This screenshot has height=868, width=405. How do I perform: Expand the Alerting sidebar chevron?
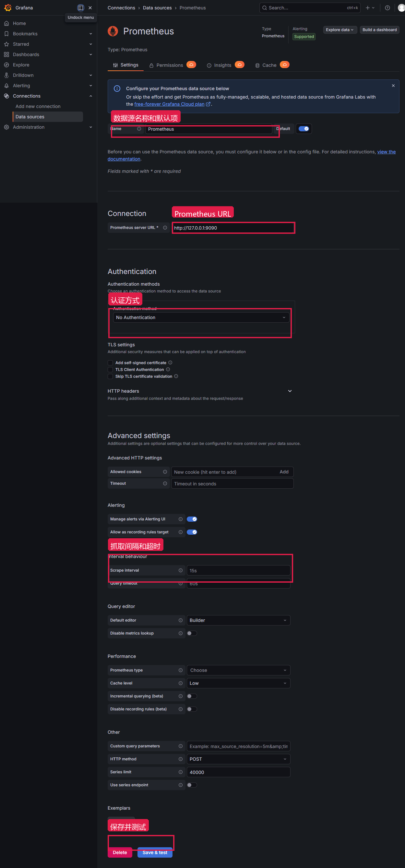pyautogui.click(x=91, y=86)
